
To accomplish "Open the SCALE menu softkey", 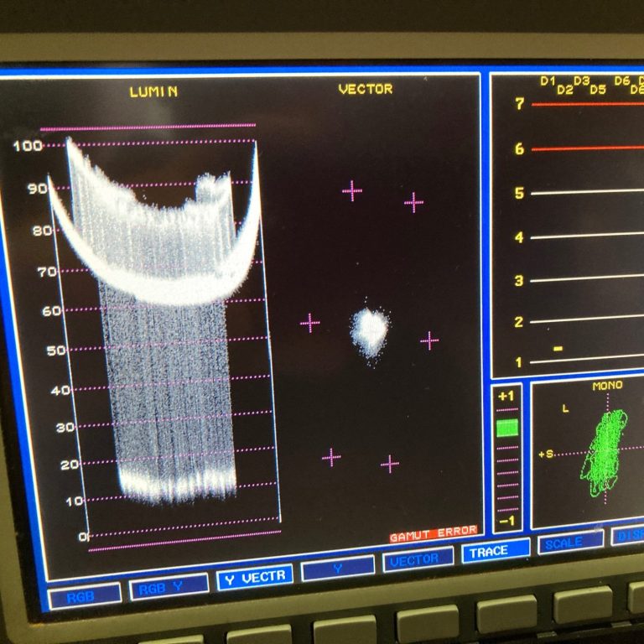I will click(x=570, y=543).
